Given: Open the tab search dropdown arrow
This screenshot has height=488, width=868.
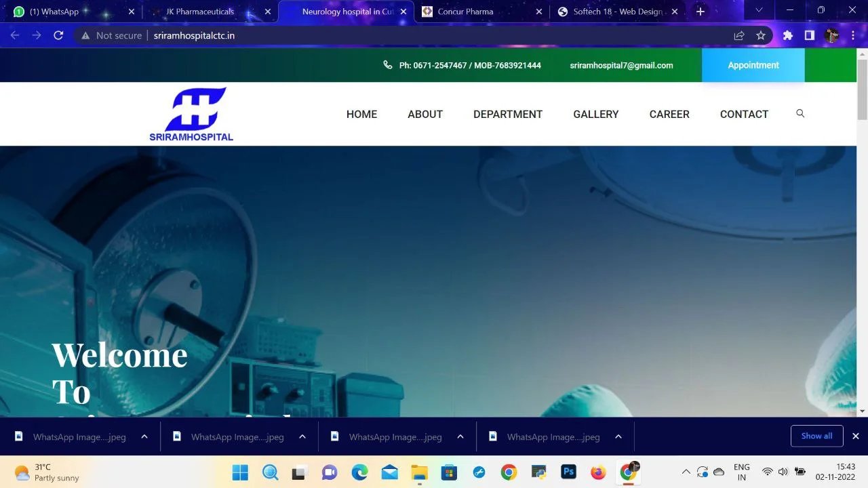Looking at the screenshot, I should 759,10.
